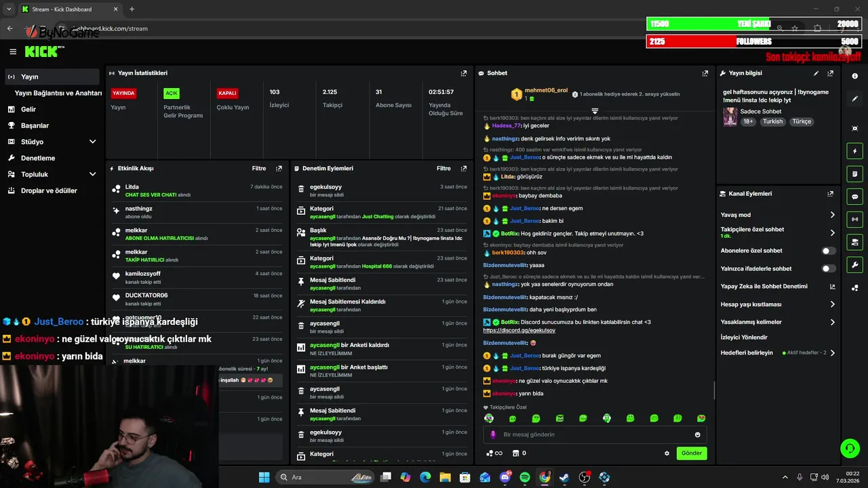
Task: Open Filtre in Etkinlik Akışı panel
Action: point(259,168)
